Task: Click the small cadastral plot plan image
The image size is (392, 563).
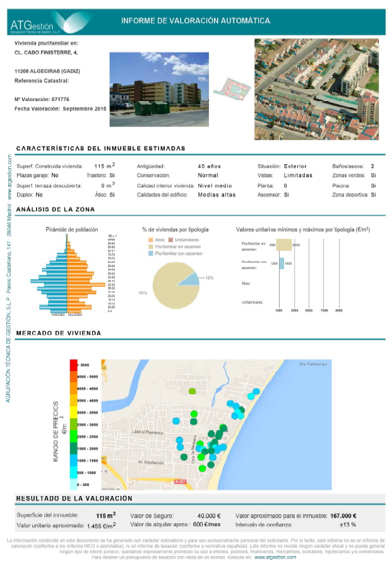Action: tap(232, 90)
